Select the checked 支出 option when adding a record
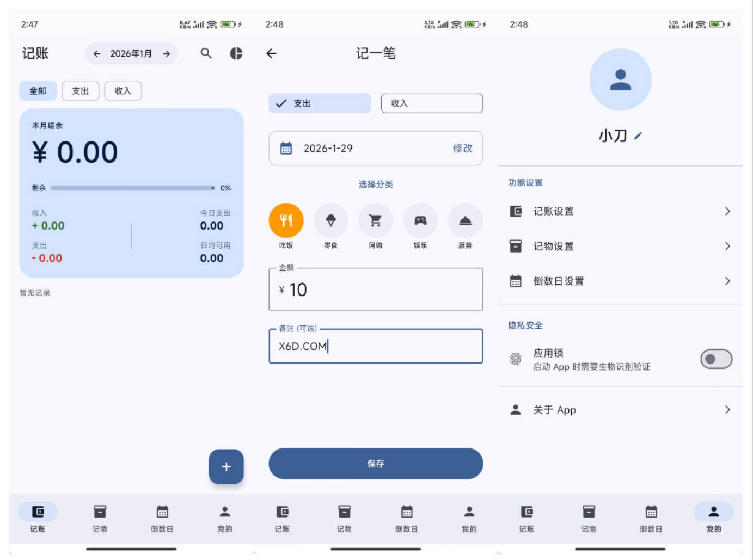 319,103
